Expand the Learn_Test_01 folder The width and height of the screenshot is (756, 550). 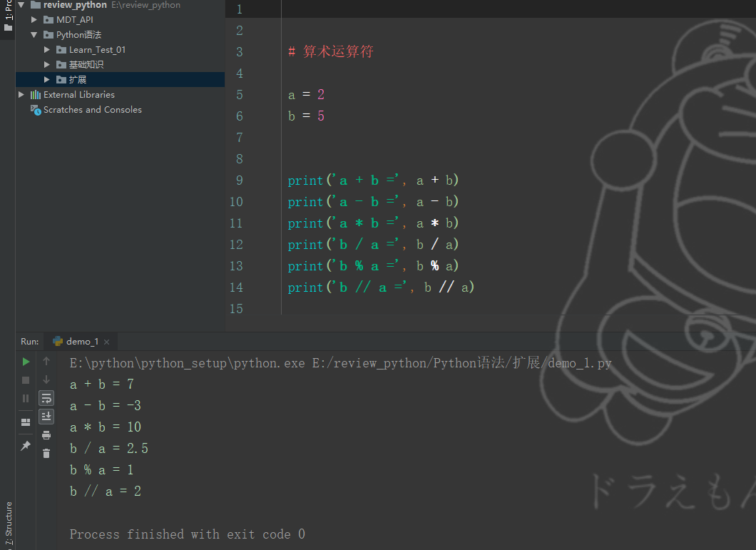[x=47, y=50]
